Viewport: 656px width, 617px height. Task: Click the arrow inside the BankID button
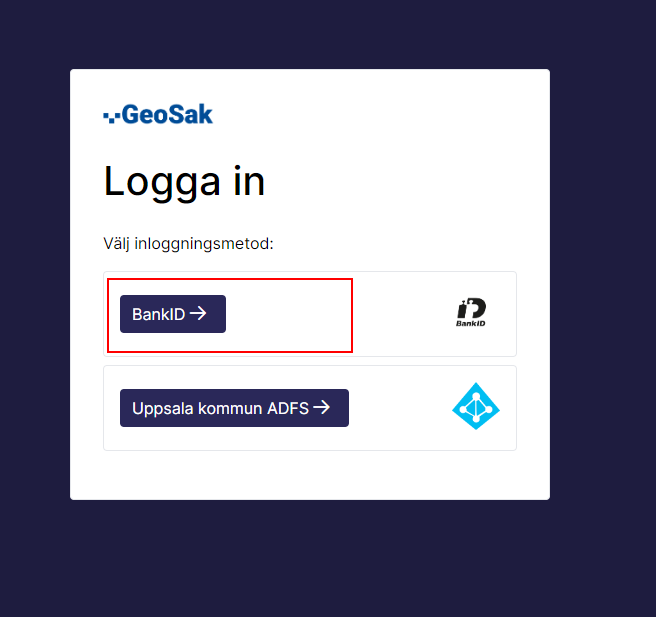198,313
